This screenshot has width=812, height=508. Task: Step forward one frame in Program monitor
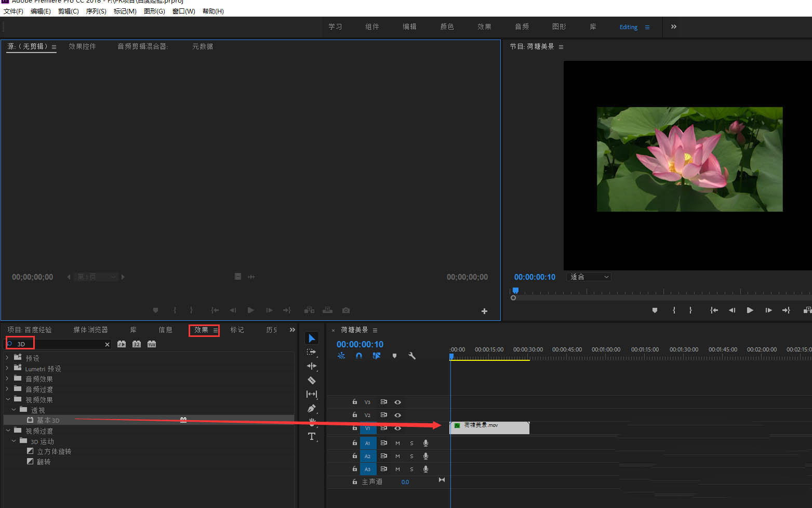coord(768,310)
